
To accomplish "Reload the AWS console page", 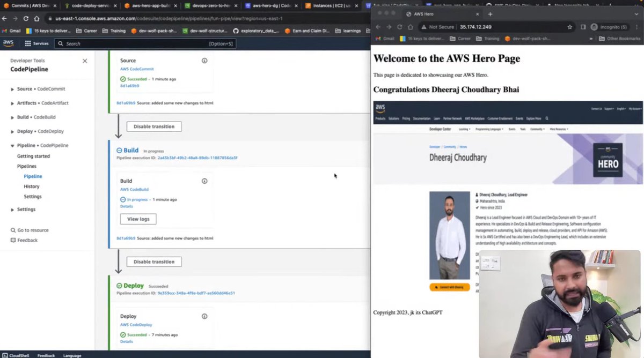I will point(26,18).
